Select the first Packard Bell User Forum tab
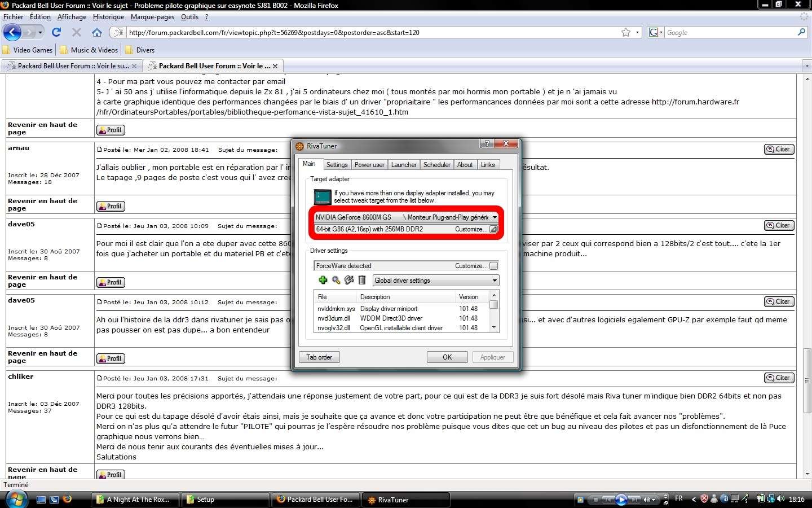The height and width of the screenshot is (508, 812). (72, 66)
